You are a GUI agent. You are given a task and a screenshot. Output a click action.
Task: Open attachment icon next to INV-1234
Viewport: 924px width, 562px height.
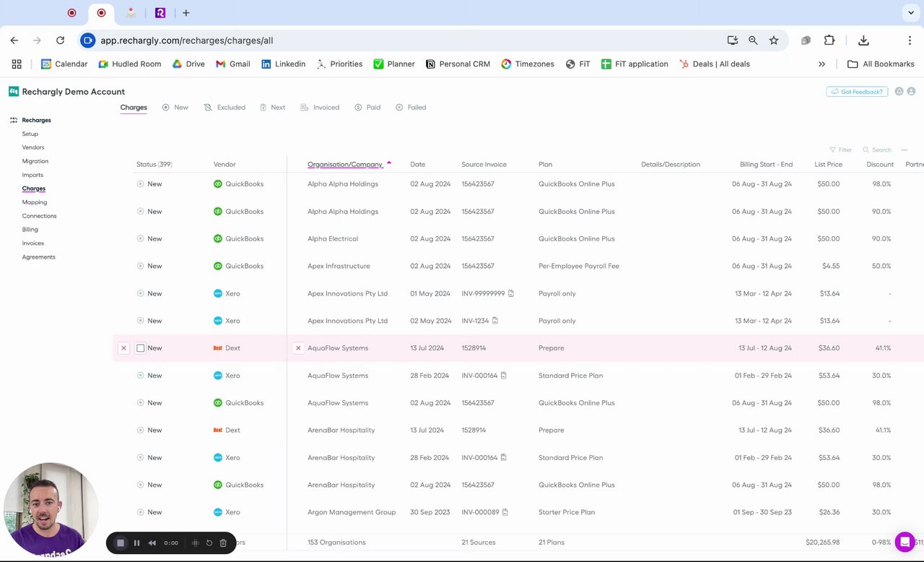(x=495, y=321)
